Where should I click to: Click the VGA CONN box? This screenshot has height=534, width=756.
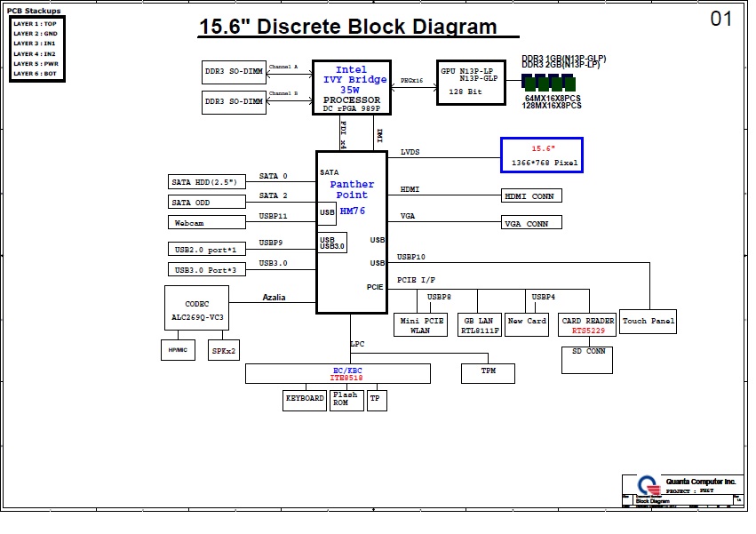tap(531, 222)
